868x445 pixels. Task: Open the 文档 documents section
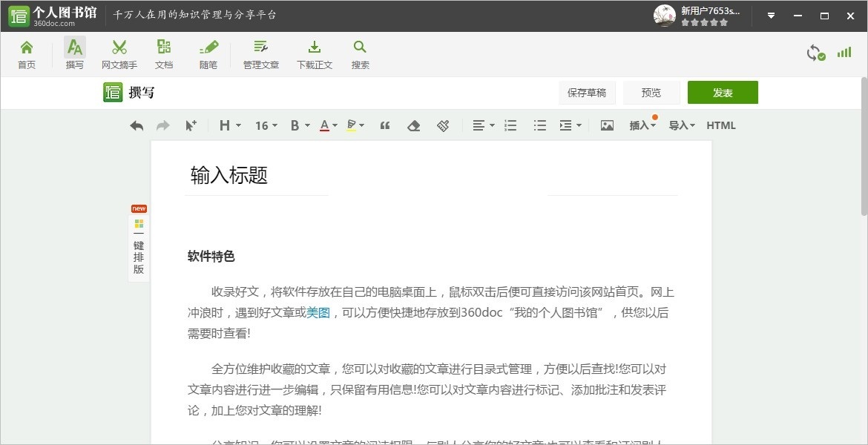tap(164, 53)
